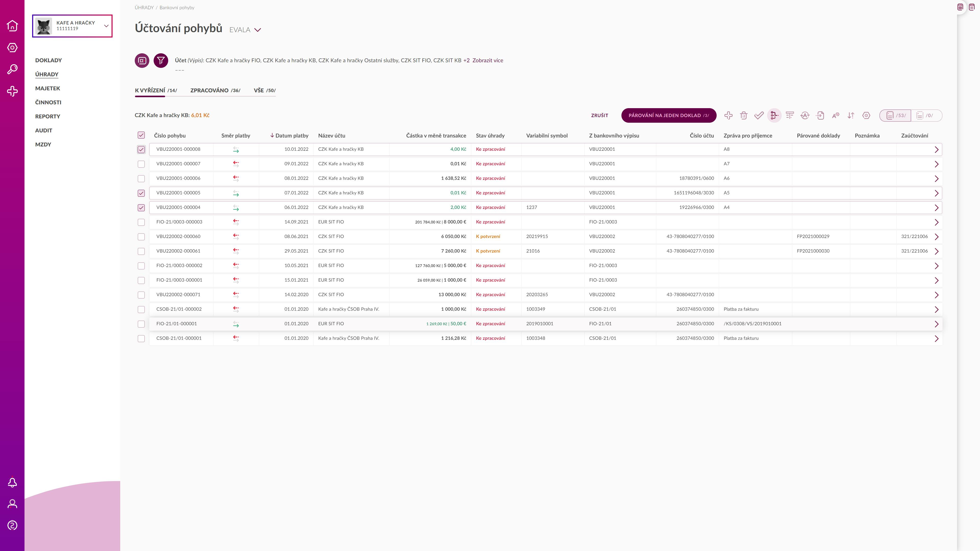Click PÁROVÁNÍ NA JEDEN DOKLAD button
The width and height of the screenshot is (980, 551).
pyautogui.click(x=669, y=115)
